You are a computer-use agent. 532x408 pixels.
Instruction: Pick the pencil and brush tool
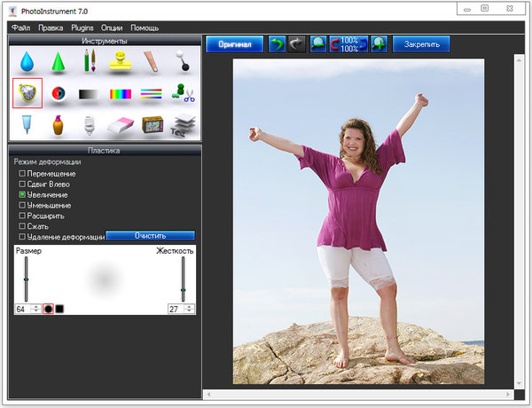(x=89, y=61)
